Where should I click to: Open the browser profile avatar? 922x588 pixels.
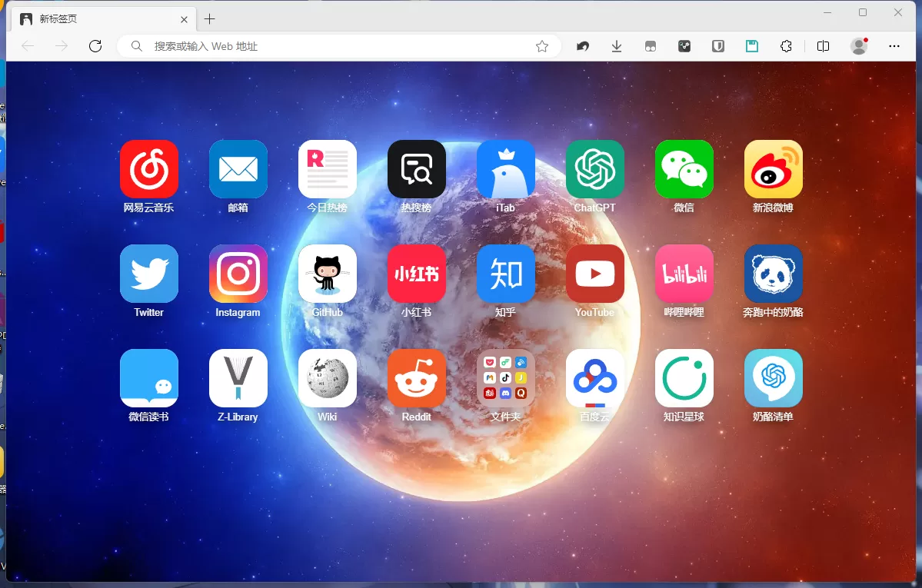point(858,46)
